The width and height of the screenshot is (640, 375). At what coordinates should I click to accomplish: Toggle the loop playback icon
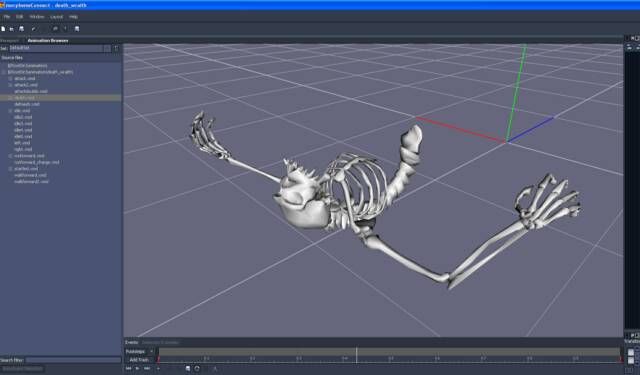point(197,368)
